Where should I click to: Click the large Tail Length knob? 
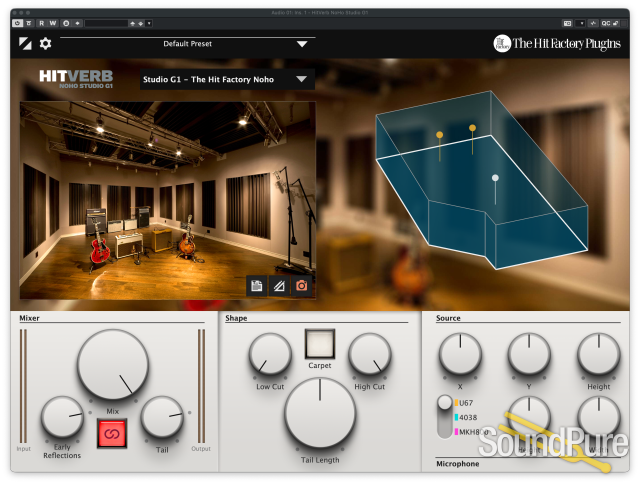coord(320,413)
